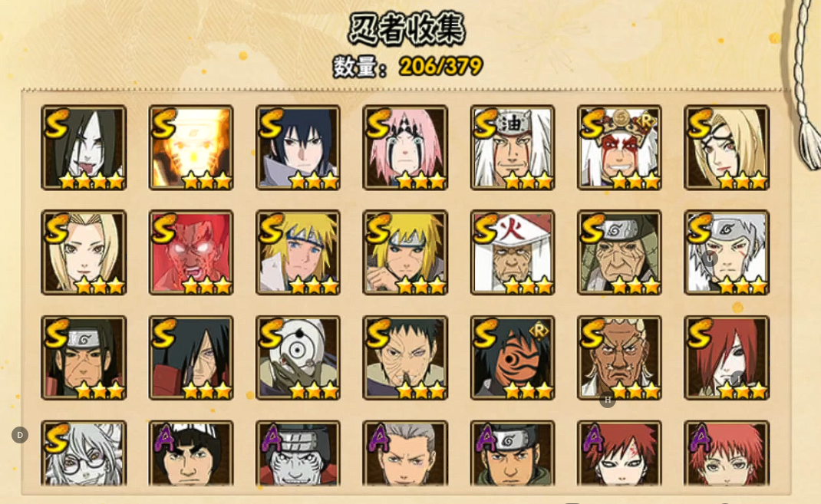This screenshot has height=504, width=821.
Task: Select the red-haired Nagato ninja card
Action: (727, 358)
